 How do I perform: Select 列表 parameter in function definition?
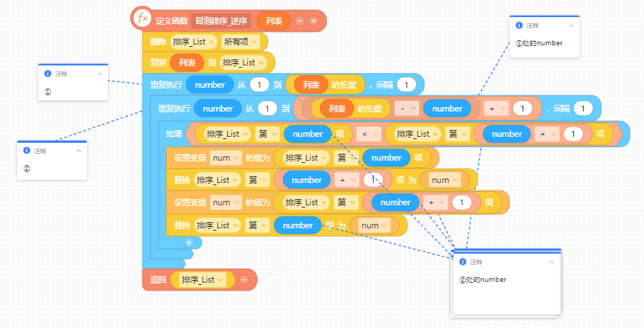[274, 21]
